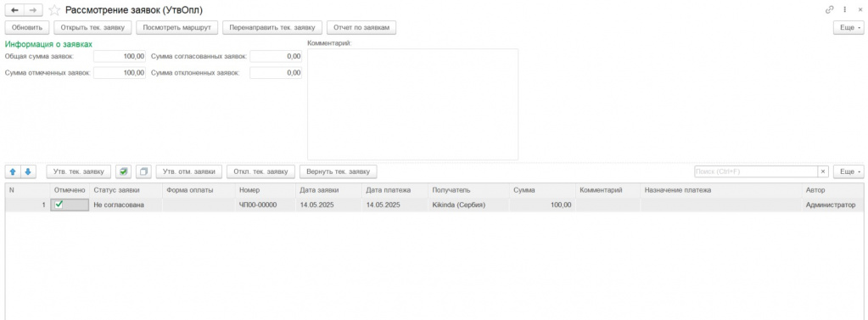
Task: Click inside the Комментарий text area
Action: click(413, 104)
